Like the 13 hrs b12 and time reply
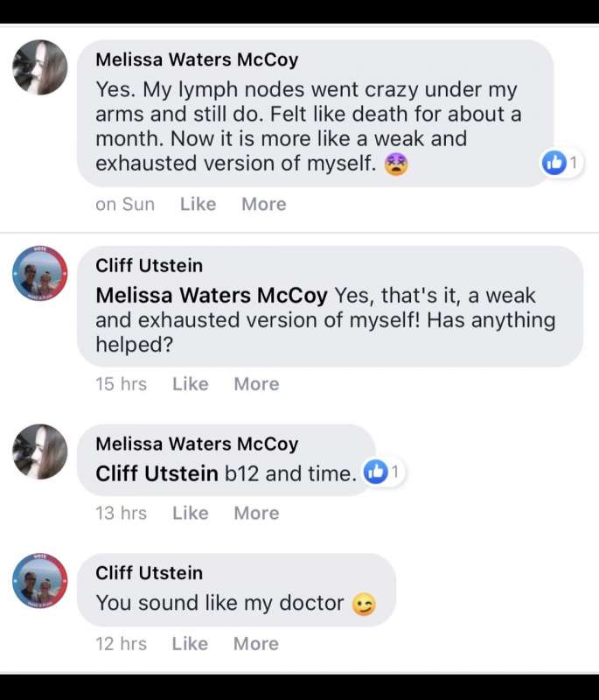 click(191, 513)
